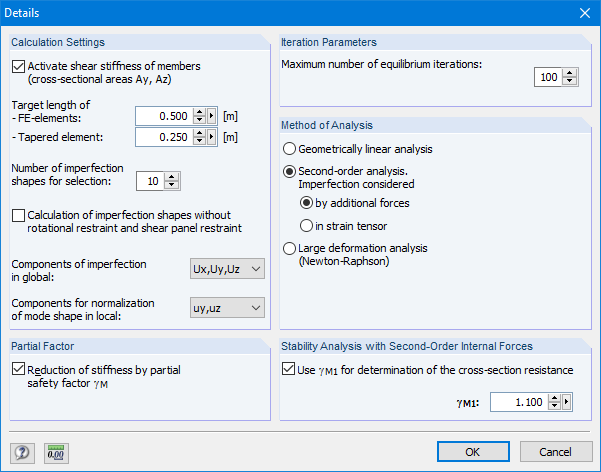Viewport: 601px width, 472px height.
Task: Toggle Use γM1 for cross-section resistance
Action: [289, 370]
